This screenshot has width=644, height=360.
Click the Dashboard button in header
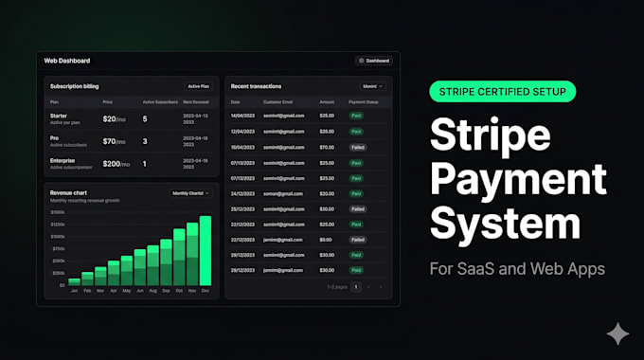click(373, 61)
